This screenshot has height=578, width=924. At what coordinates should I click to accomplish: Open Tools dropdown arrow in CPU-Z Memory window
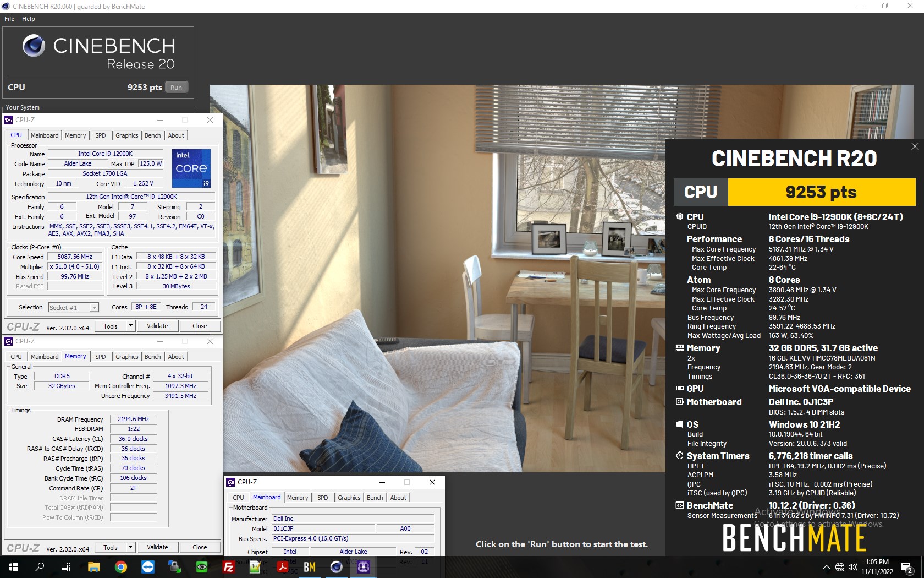point(130,547)
